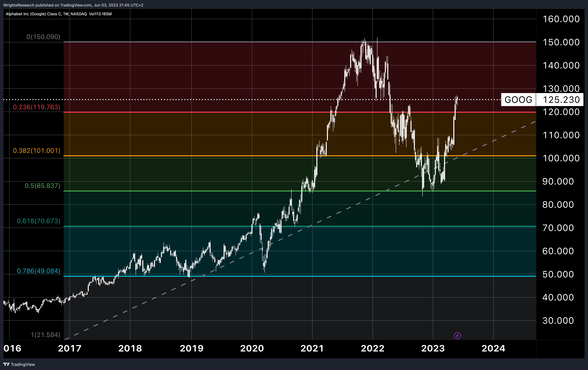
Task: Click the 60.000 price axis label
Action: pos(558,251)
